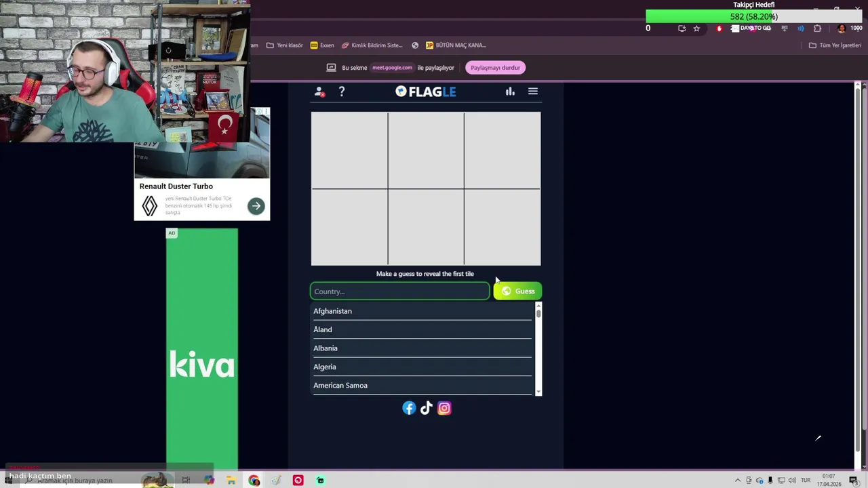The height and width of the screenshot is (488, 868).
Task: Click the OneDrive cloud tray icon
Action: (759, 481)
